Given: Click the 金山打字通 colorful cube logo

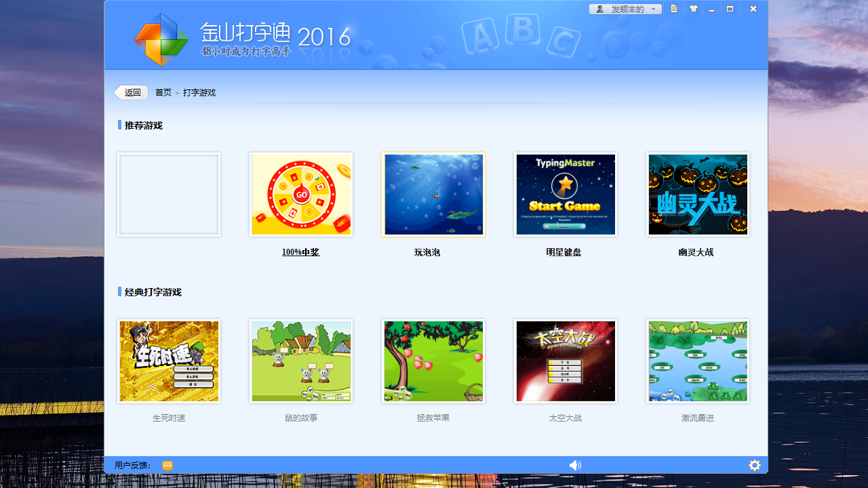Looking at the screenshot, I should (x=161, y=39).
